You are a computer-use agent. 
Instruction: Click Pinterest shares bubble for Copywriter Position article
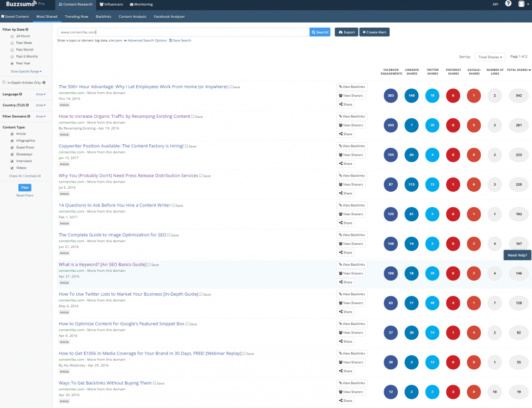pos(453,155)
